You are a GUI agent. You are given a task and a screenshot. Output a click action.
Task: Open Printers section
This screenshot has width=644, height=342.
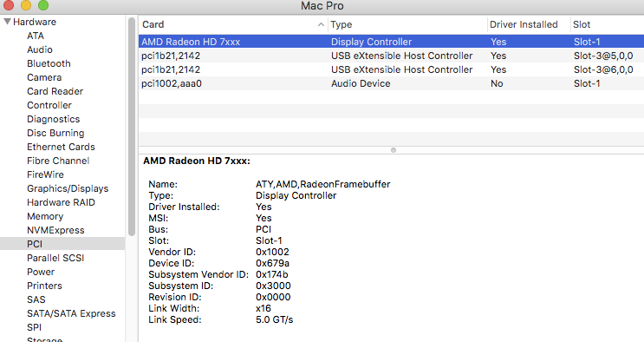click(x=44, y=286)
